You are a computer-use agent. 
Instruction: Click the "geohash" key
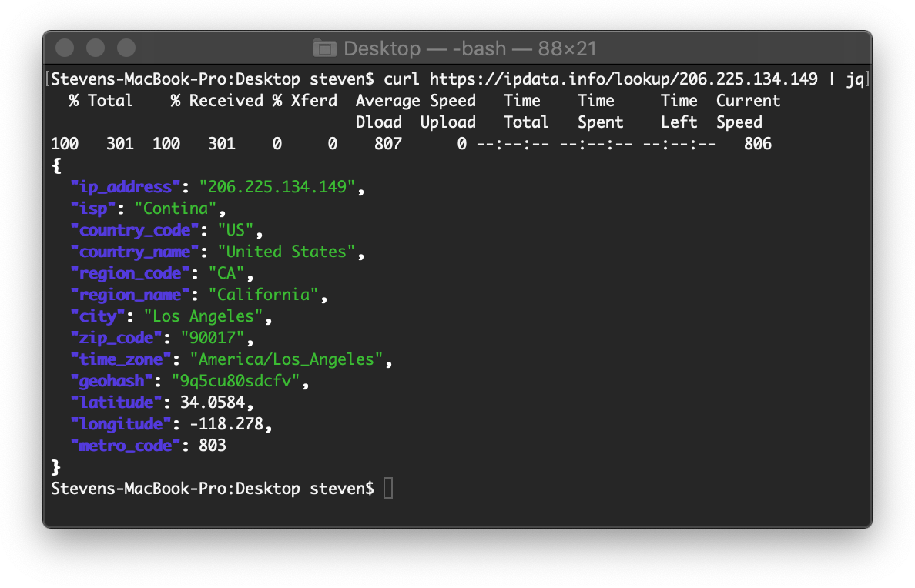[112, 382]
